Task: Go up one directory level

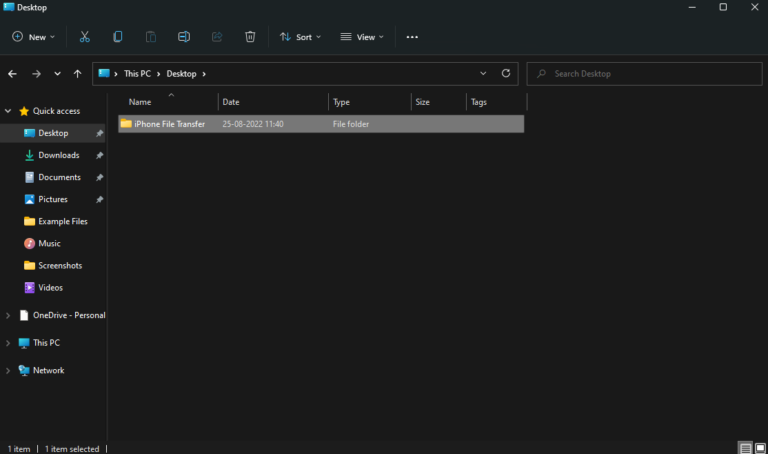Action: click(x=78, y=73)
